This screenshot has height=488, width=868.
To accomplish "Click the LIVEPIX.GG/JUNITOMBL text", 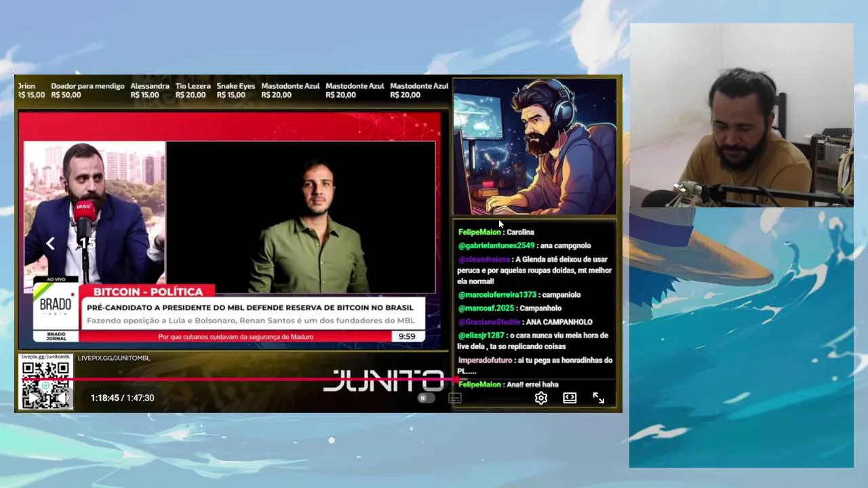I will [114, 358].
